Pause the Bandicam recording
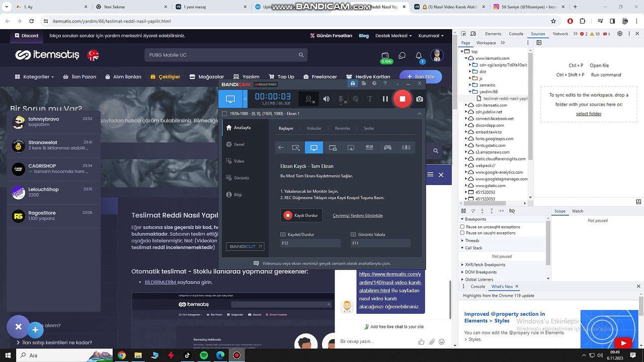The image size is (644, 362). (385, 99)
